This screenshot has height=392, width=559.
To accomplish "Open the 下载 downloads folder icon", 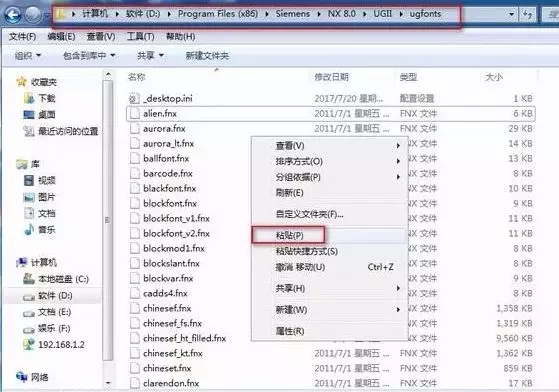I will [x=29, y=98].
